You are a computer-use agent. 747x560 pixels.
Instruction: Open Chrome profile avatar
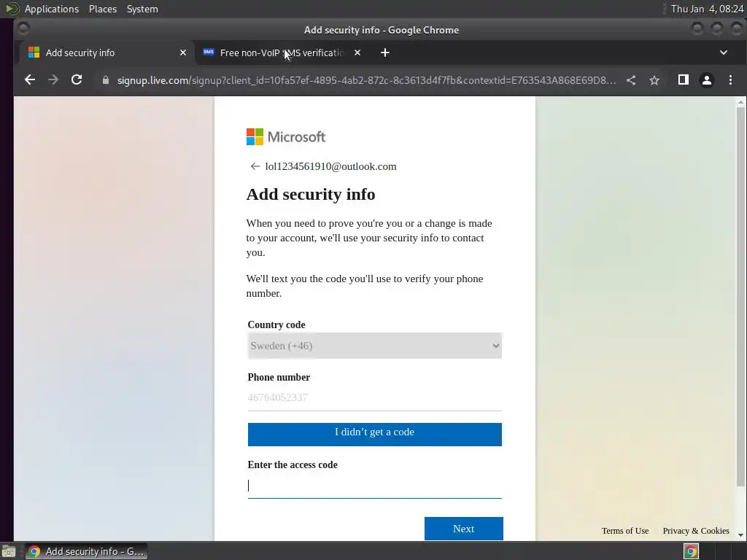point(706,80)
